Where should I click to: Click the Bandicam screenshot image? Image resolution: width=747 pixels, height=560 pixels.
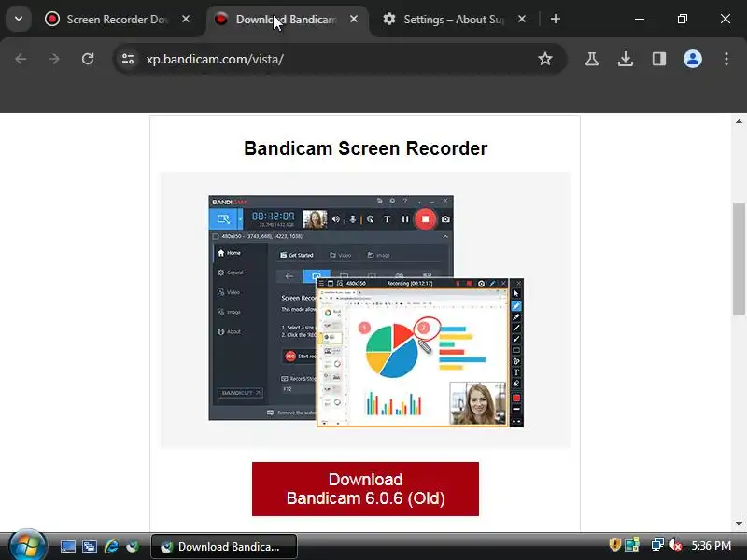tap(366, 311)
